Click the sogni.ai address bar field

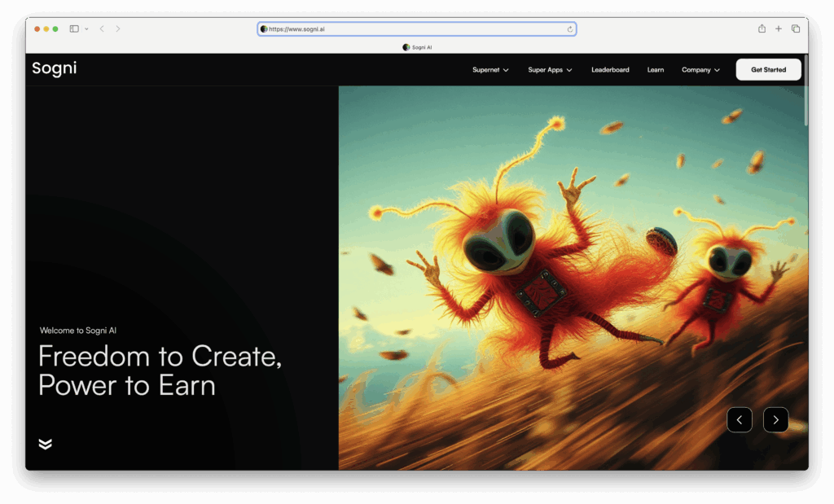point(416,28)
